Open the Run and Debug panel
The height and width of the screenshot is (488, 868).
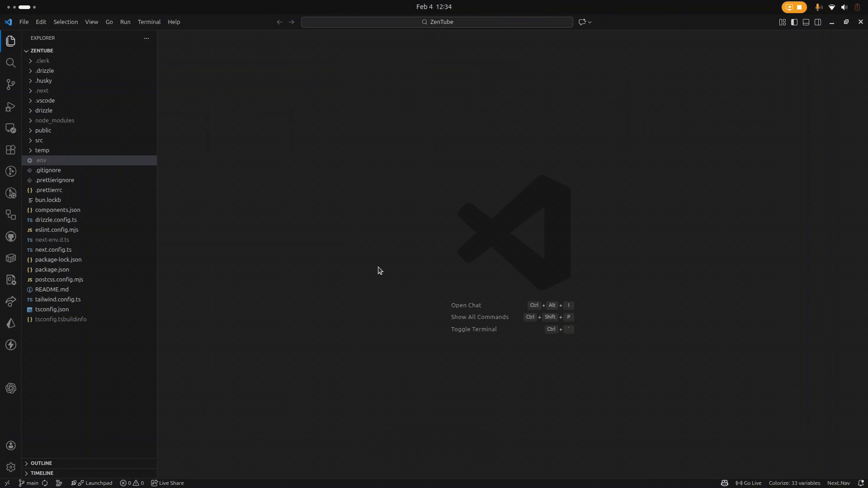10,106
